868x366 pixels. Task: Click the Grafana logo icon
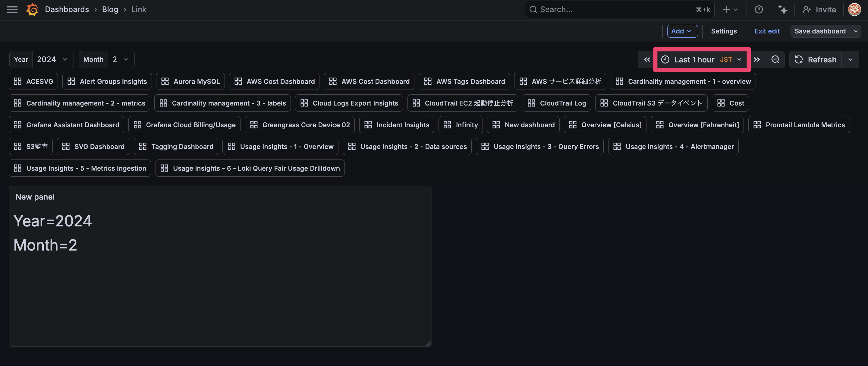click(x=32, y=9)
